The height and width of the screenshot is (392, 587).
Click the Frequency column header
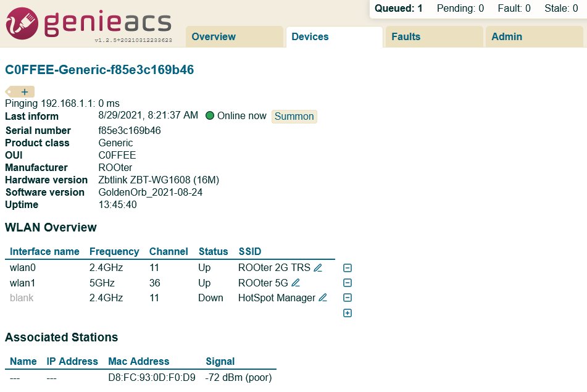[x=114, y=252]
